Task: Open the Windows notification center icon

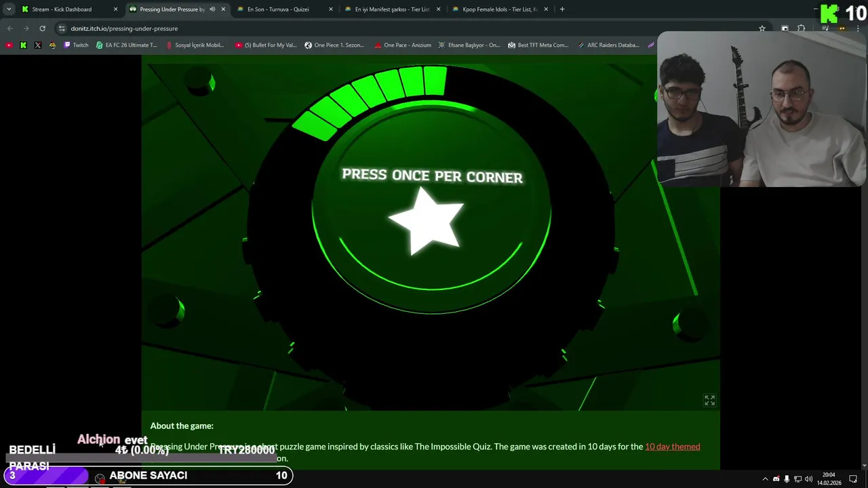Action: click(x=854, y=479)
